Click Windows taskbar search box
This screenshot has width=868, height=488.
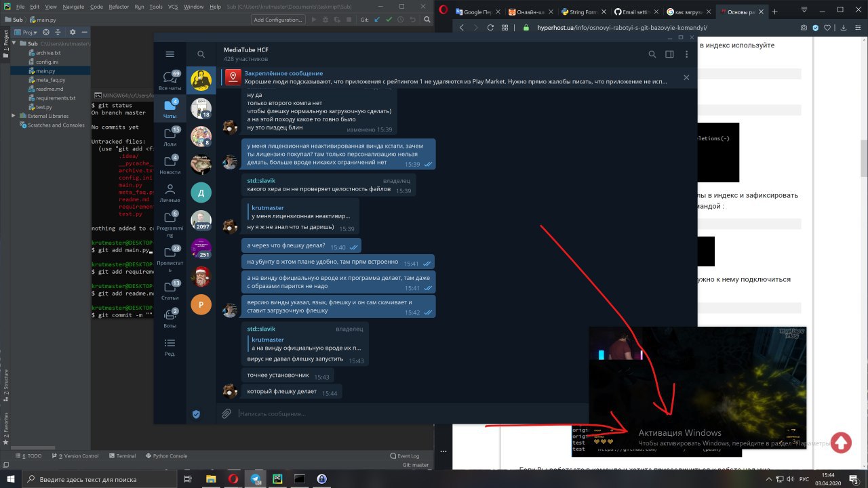(100, 479)
